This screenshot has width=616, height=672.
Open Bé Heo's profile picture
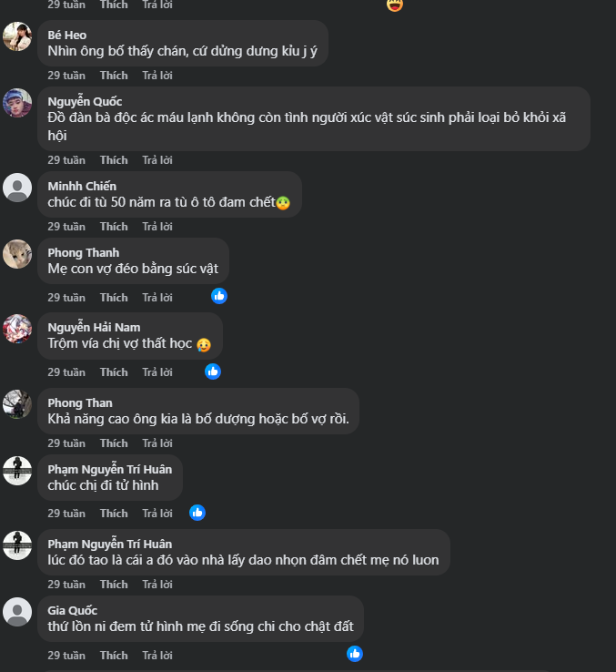pyautogui.click(x=17, y=36)
